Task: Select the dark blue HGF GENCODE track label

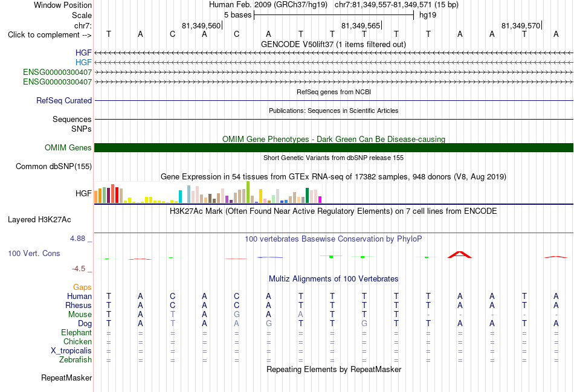Action: (x=83, y=53)
